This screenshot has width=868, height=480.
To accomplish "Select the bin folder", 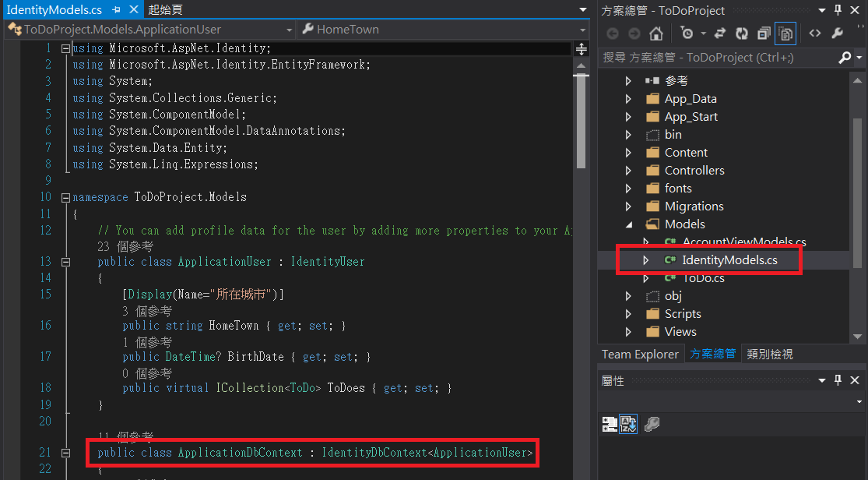I will pyautogui.click(x=673, y=135).
